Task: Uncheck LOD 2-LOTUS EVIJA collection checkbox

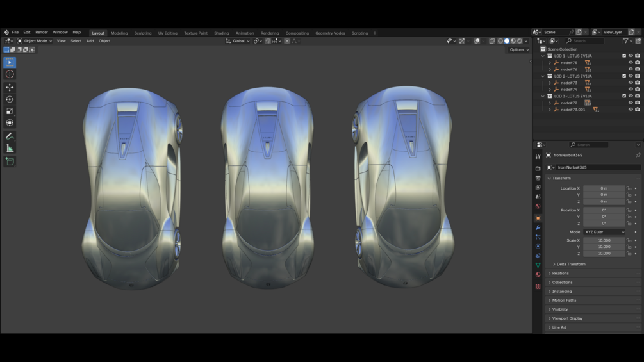Action: tap(624, 76)
